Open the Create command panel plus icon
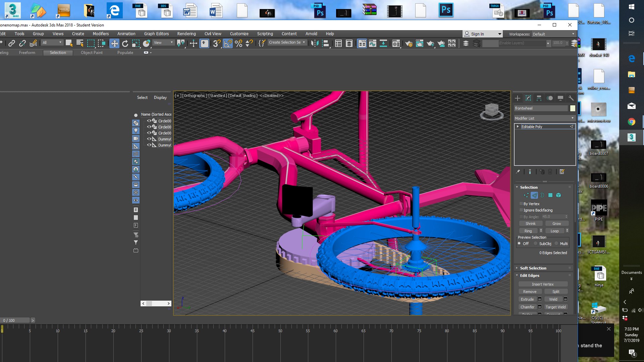This screenshot has height=362, width=644. point(518,98)
